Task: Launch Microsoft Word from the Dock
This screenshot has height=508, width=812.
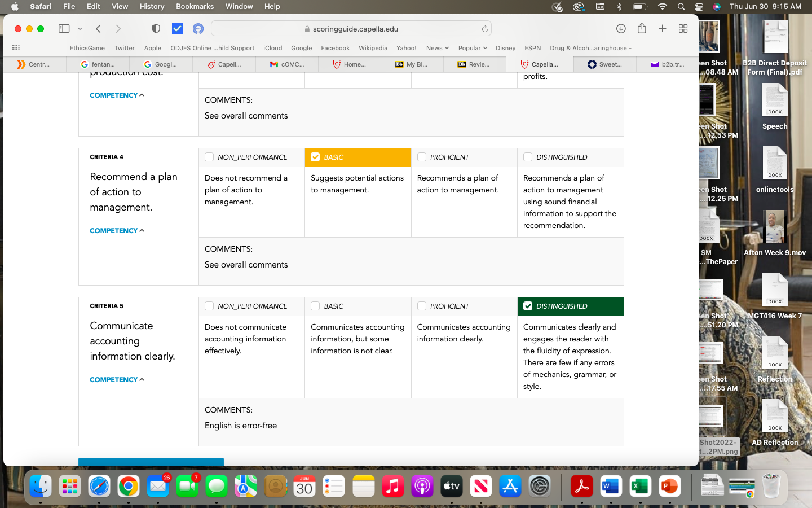Action: (x=611, y=486)
